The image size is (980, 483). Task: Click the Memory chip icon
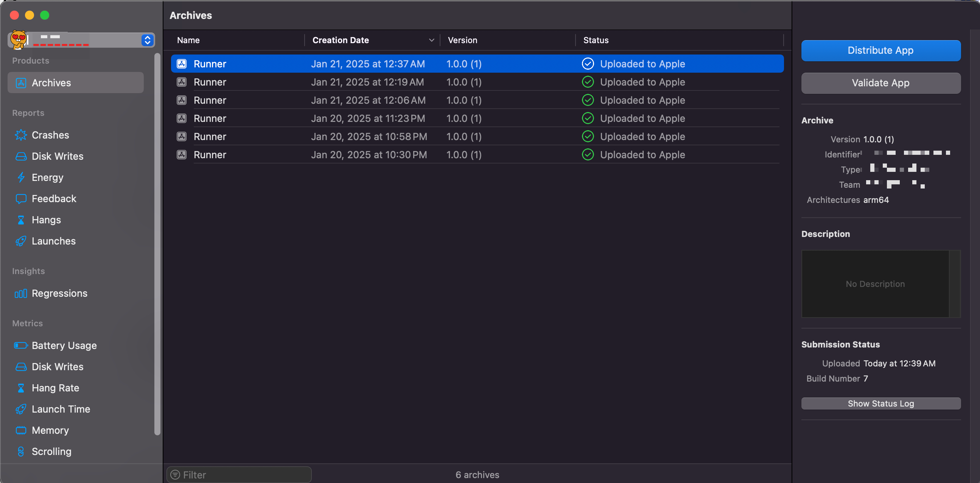point(21,430)
